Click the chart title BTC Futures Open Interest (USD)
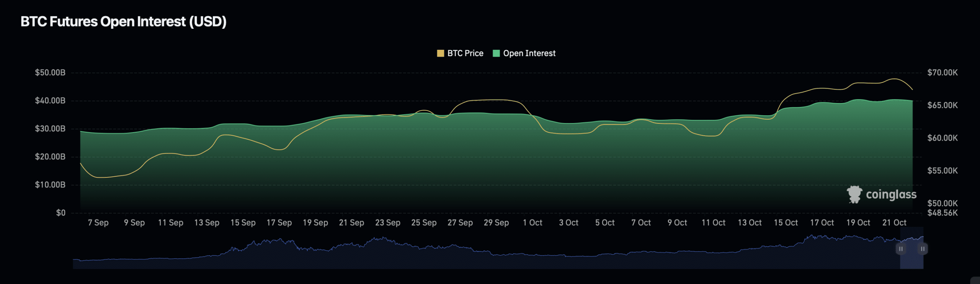This screenshot has height=284, width=980. tap(123, 21)
